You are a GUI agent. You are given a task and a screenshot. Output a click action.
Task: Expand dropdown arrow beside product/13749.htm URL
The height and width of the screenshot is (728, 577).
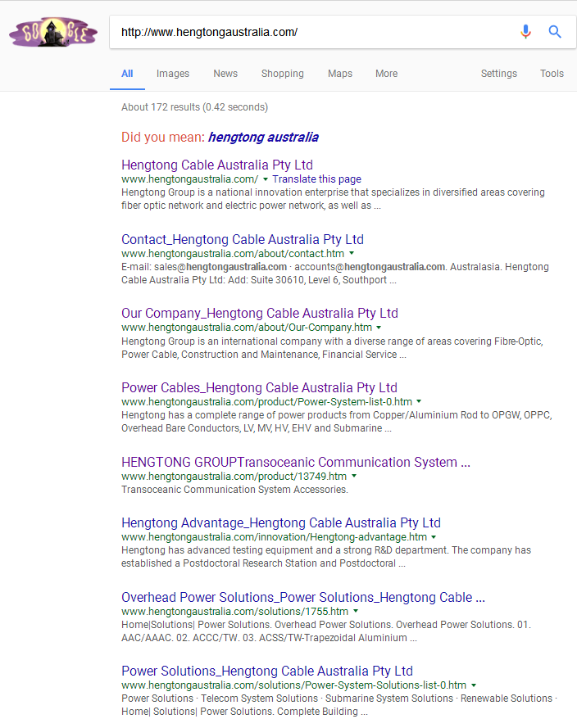point(354,476)
